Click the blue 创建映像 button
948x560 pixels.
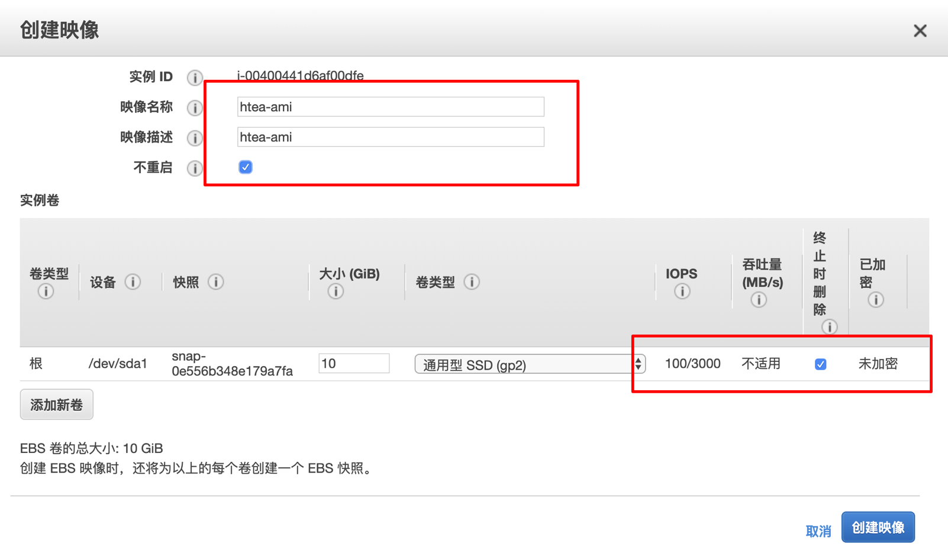pos(878,527)
